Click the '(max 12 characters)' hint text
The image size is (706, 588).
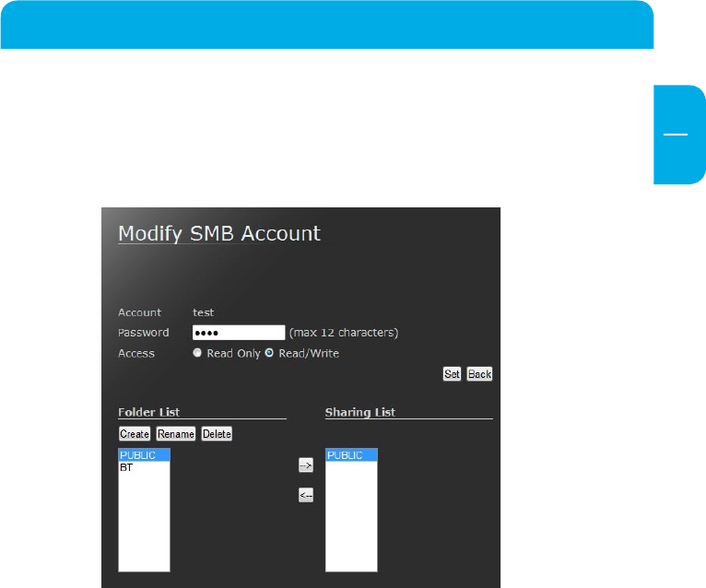344,333
